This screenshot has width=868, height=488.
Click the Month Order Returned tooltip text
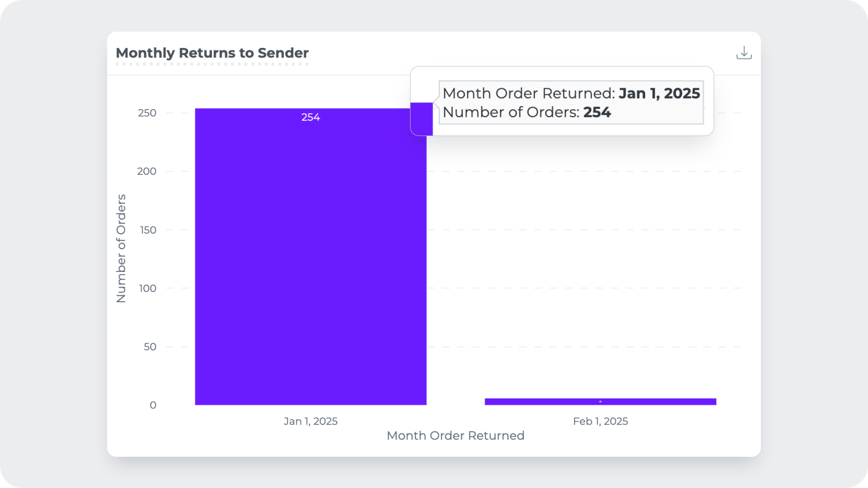point(571,93)
